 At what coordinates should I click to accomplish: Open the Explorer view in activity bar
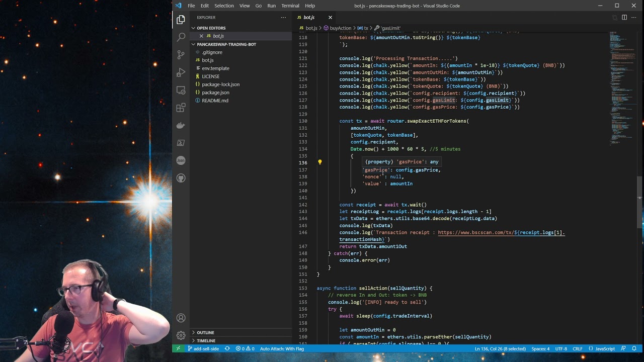coord(181,20)
